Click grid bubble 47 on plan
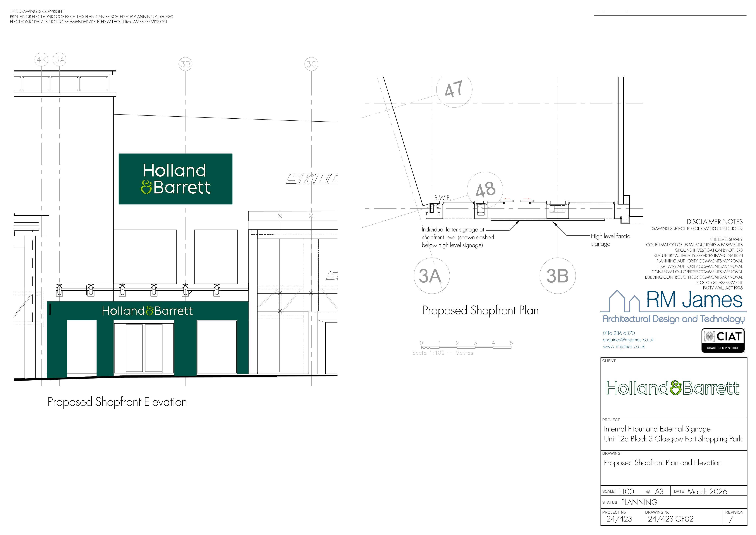The height and width of the screenshot is (535, 756). (454, 89)
